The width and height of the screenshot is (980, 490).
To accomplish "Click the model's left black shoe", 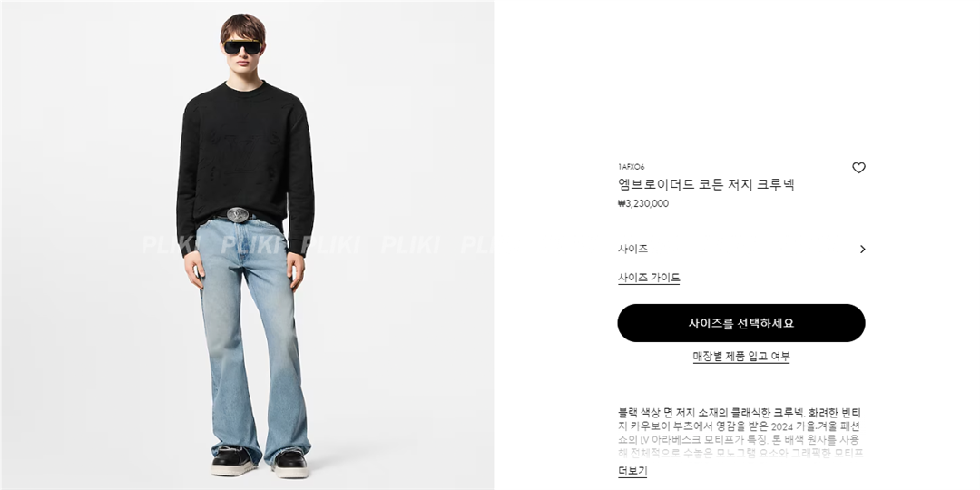I will [x=291, y=463].
